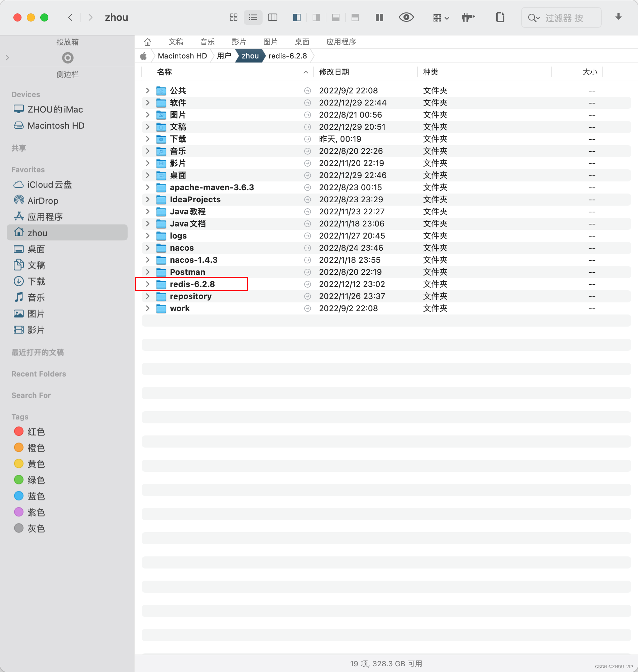Open 图片 in the favorites bar
The height and width of the screenshot is (672, 638).
click(271, 42)
